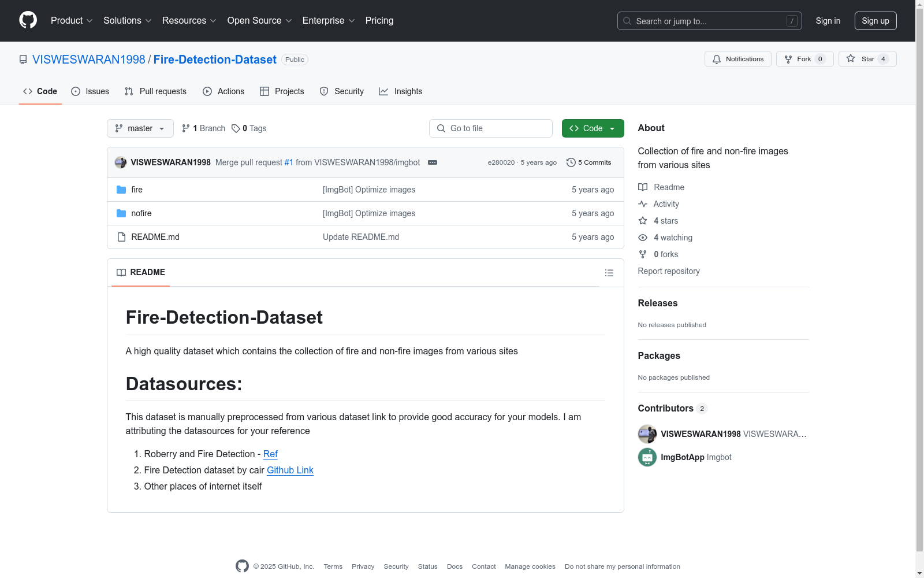Focus the Search or jump to field
Viewport: 924px width, 578px height.
pos(709,21)
